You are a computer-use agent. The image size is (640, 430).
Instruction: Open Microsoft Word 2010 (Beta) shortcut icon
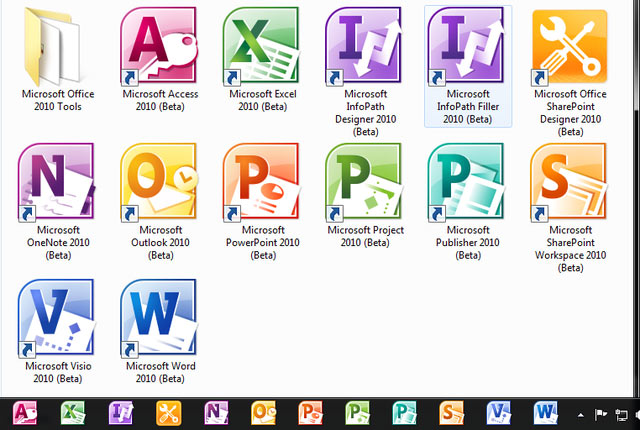click(x=159, y=318)
